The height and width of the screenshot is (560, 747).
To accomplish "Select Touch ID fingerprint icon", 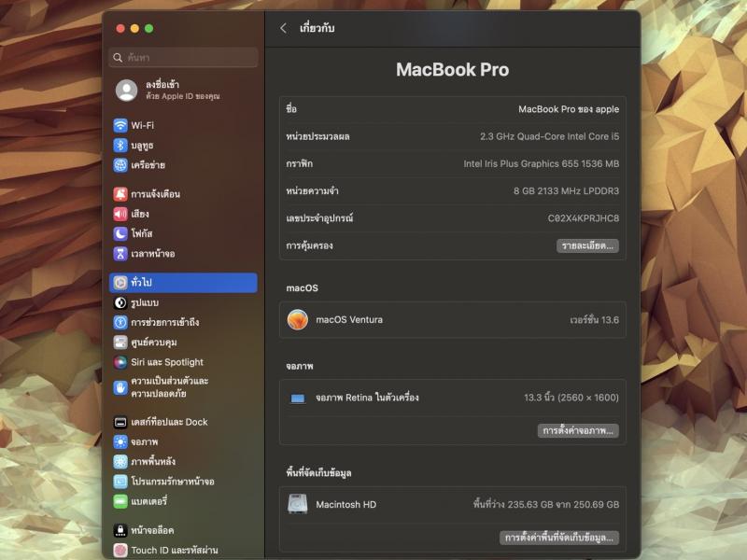I will [120, 551].
